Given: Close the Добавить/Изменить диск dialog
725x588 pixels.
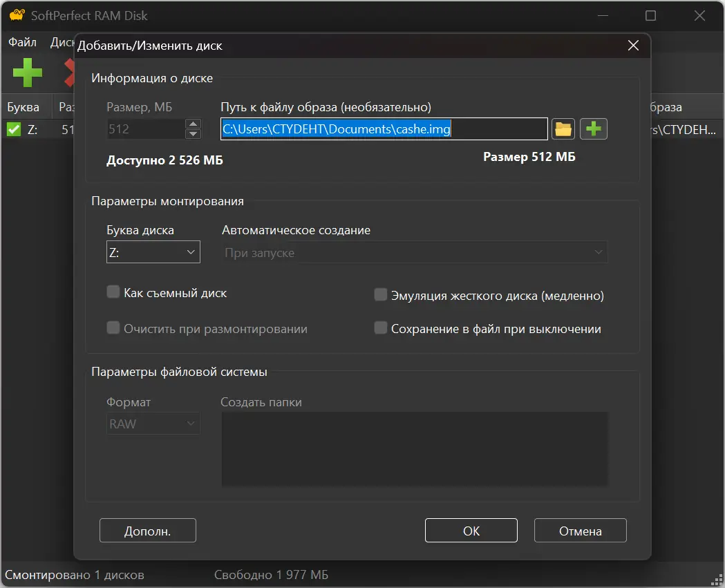Looking at the screenshot, I should (x=633, y=46).
